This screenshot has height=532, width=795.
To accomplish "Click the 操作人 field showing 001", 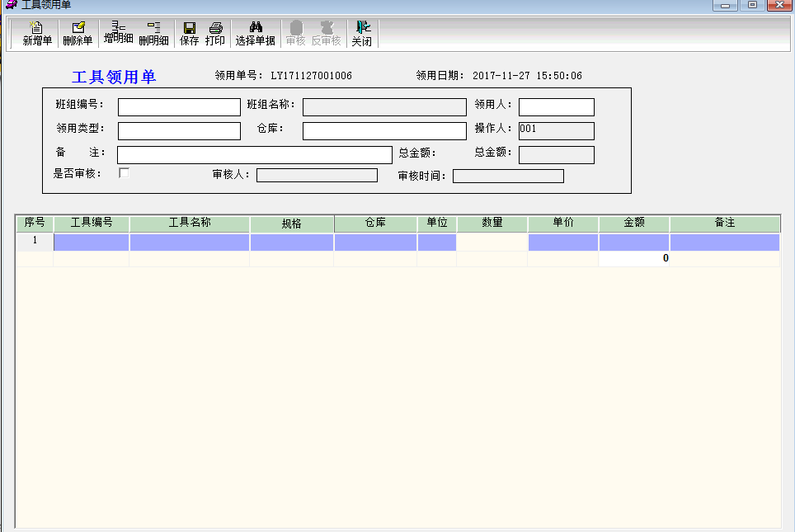I will [x=556, y=131].
